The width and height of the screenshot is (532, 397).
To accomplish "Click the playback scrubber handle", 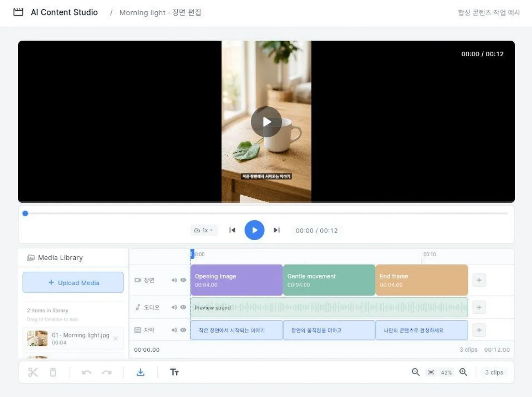I will (x=25, y=213).
